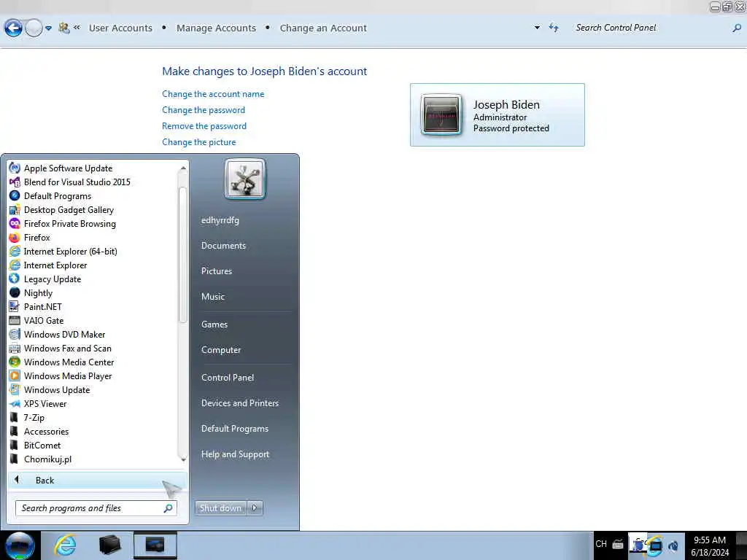Click the refresh arrows icon in address bar

[x=554, y=28]
